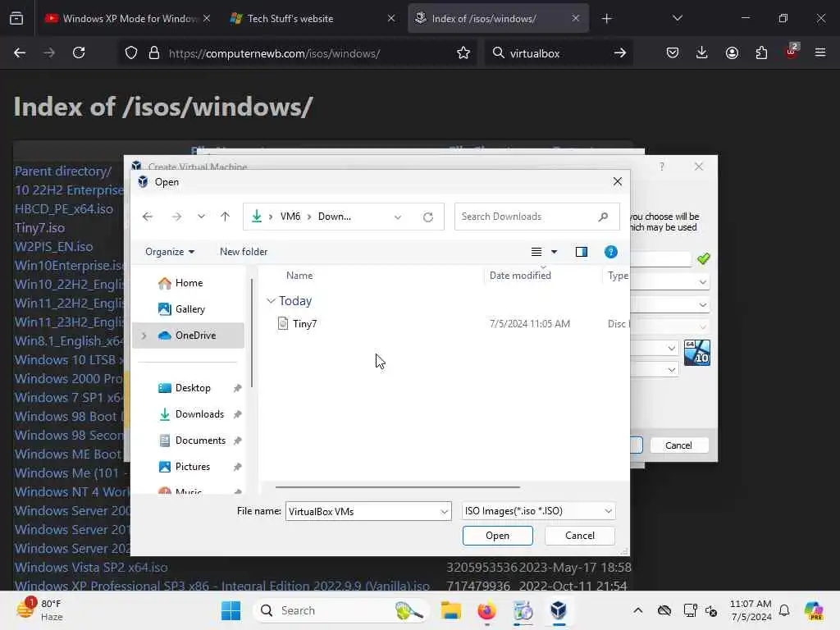Select the Index of /isos/windows/ tab
The image size is (840, 630).
coord(498,19)
